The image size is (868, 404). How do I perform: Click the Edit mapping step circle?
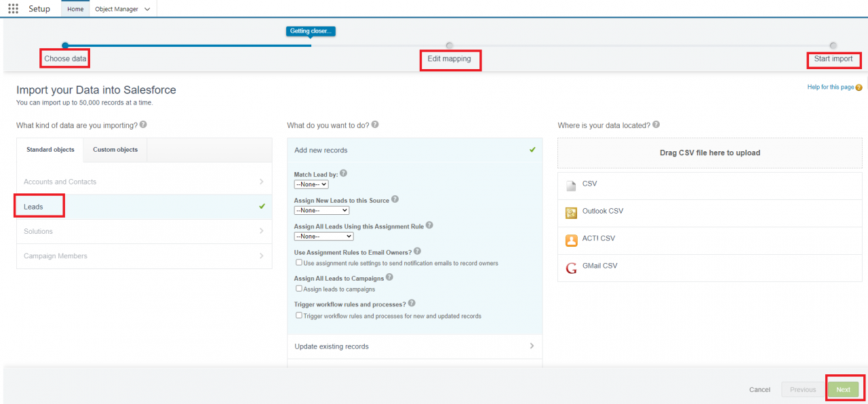click(x=449, y=45)
